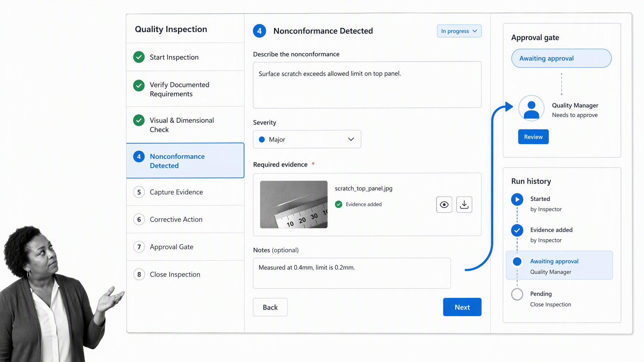
Task: Go to Start Inspection step
Action: tap(185, 57)
